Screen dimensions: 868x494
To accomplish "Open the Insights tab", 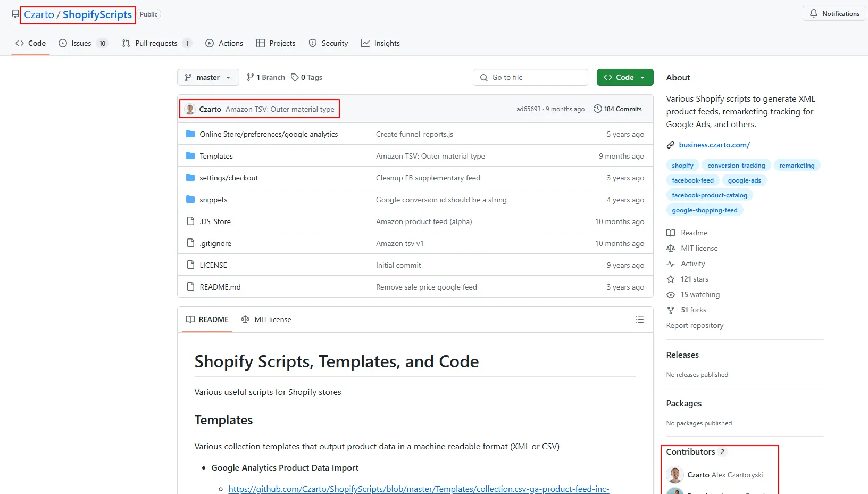I will point(380,43).
